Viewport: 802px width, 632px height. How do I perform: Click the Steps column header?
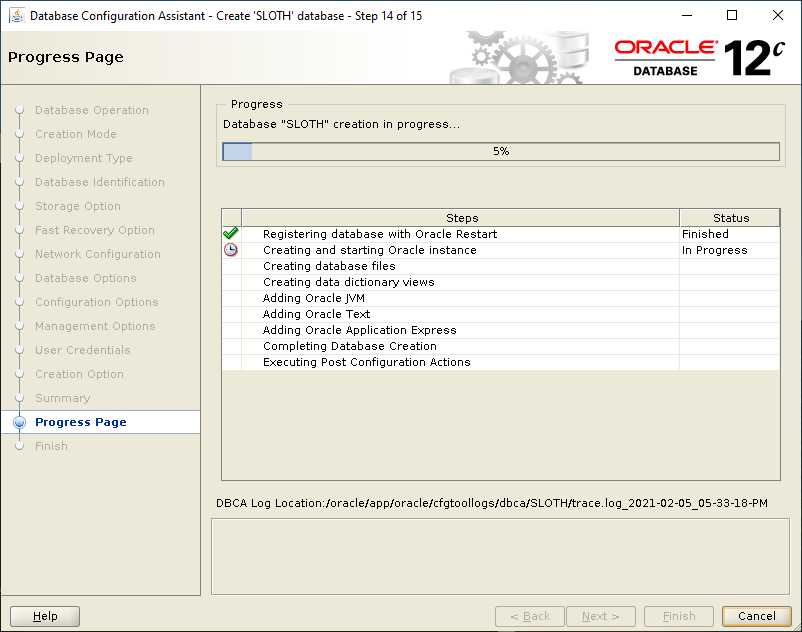[461, 218]
